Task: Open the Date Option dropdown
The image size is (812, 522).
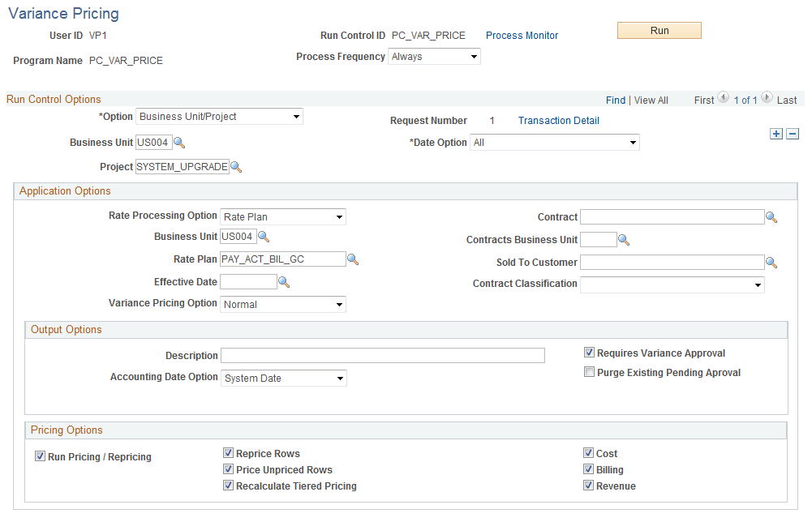Action: click(631, 142)
